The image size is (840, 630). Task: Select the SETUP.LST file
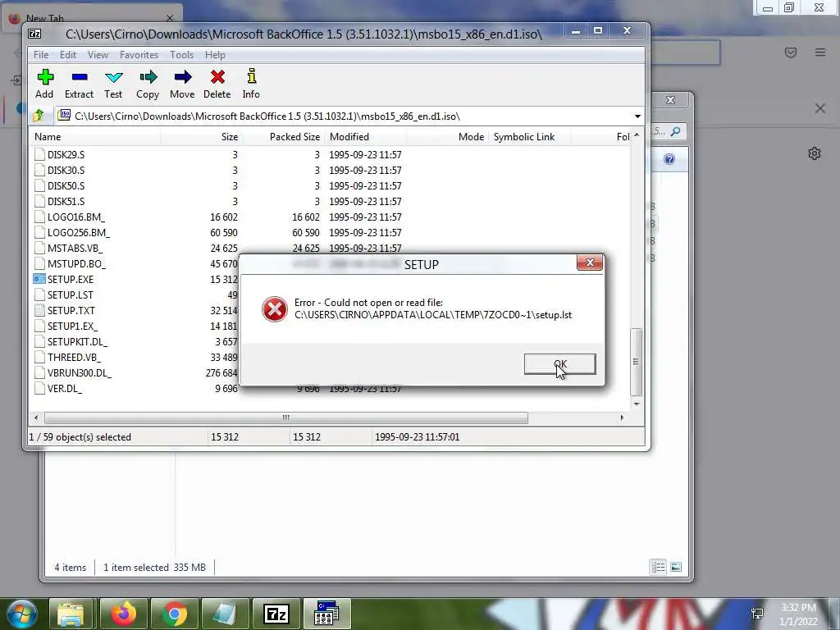point(71,294)
